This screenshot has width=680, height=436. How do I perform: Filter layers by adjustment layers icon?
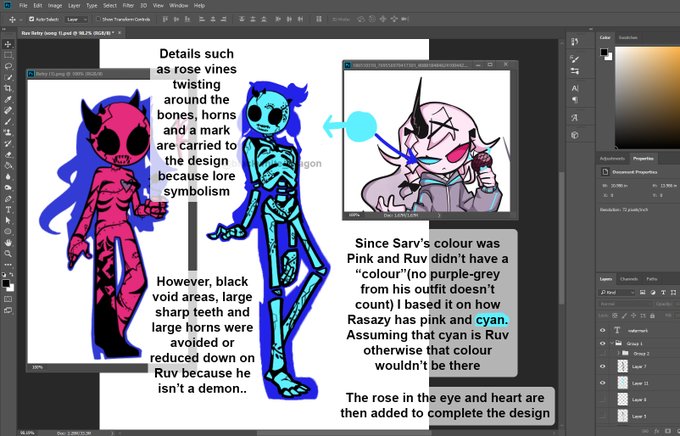tap(653, 292)
